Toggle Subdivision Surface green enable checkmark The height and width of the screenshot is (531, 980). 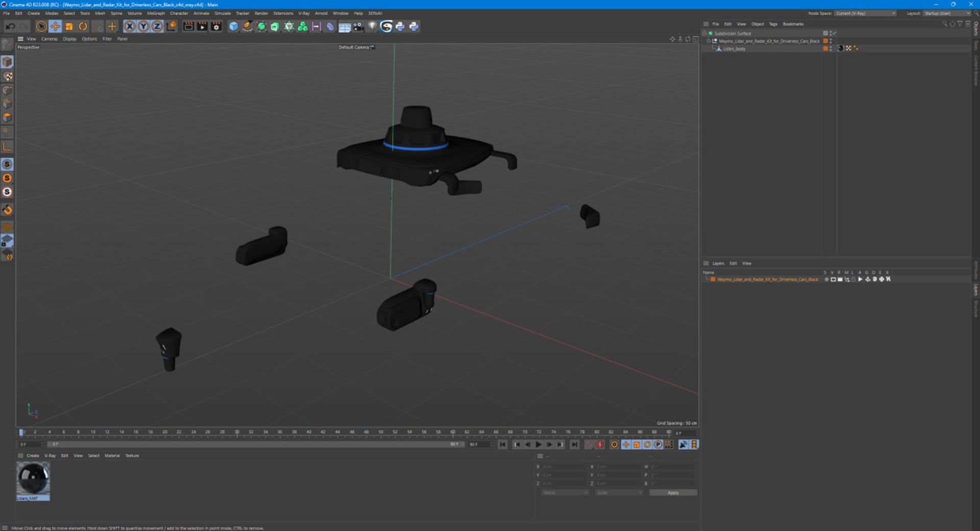pyautogui.click(x=835, y=33)
